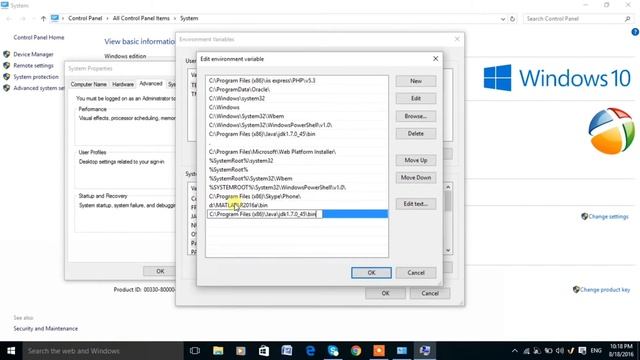
Task: Close the Edit environment variable dialog
Action: [436, 59]
